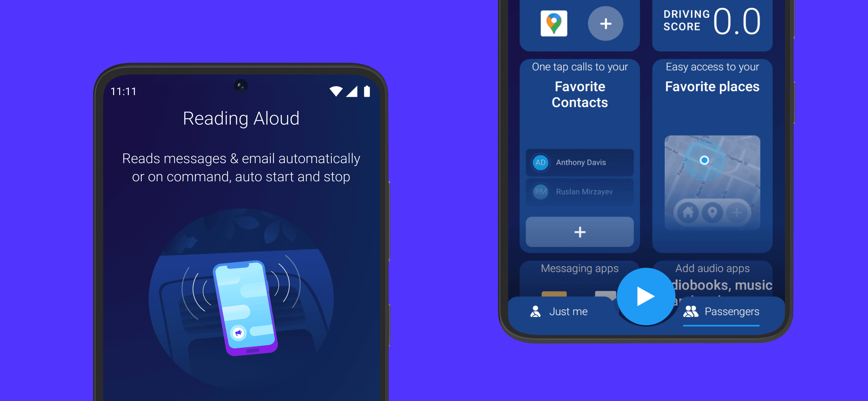The width and height of the screenshot is (868, 401).
Task: Switch to Just me mode
Action: click(x=565, y=311)
